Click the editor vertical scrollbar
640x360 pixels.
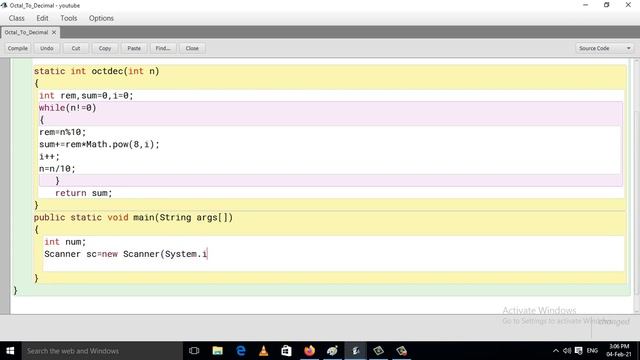coord(636,185)
